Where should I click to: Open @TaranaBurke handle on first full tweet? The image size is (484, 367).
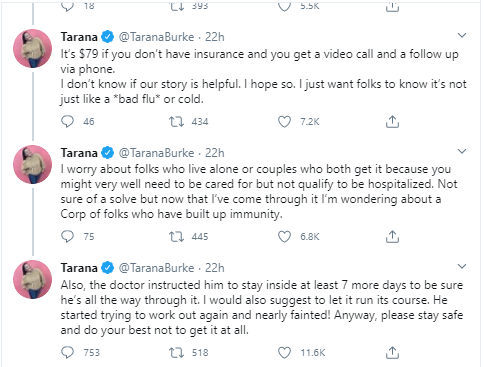(156, 37)
